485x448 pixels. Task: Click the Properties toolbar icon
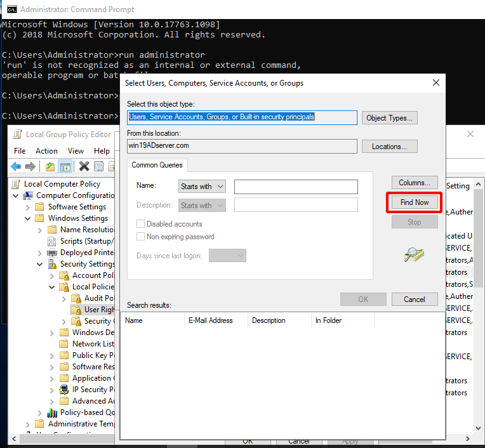coord(98,166)
